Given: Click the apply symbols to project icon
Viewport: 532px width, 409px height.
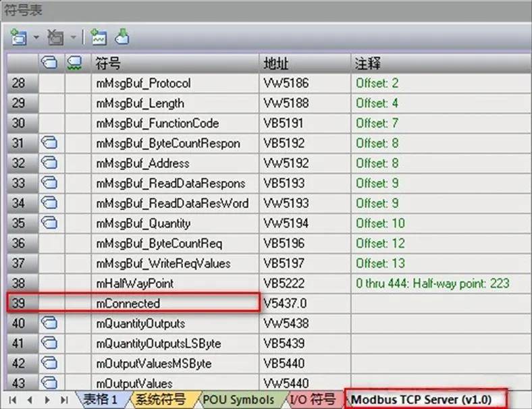Looking at the screenshot, I should coord(122,37).
